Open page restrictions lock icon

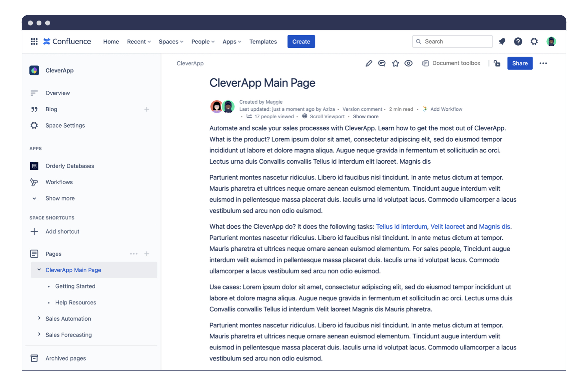[497, 63]
